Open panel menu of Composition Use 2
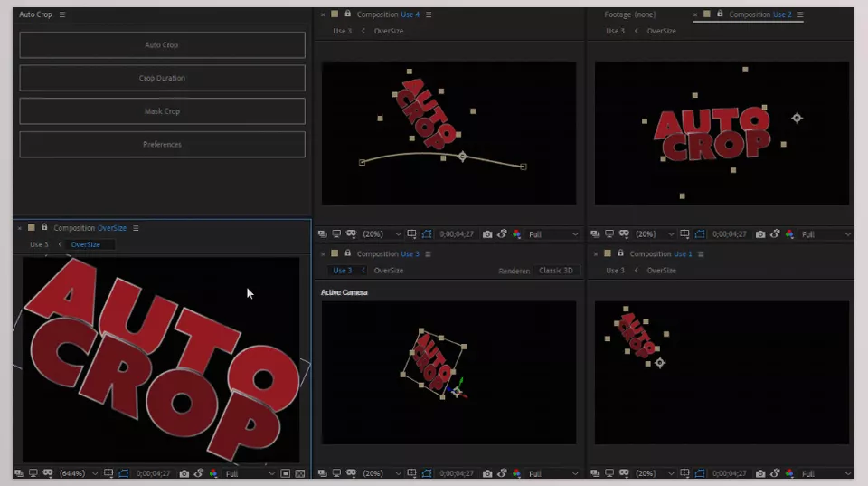Image resolution: width=868 pixels, height=486 pixels. 800,14
